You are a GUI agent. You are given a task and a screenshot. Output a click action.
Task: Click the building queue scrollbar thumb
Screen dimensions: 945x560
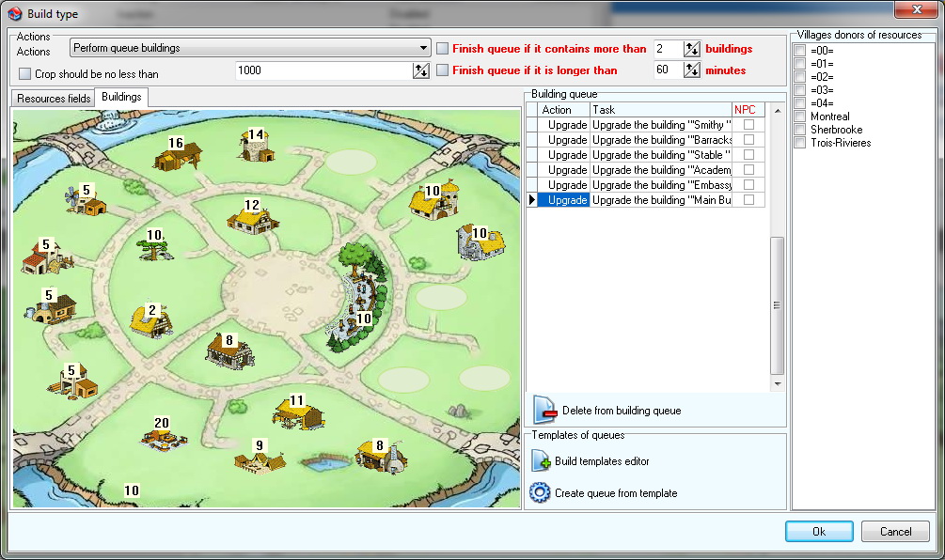click(778, 306)
